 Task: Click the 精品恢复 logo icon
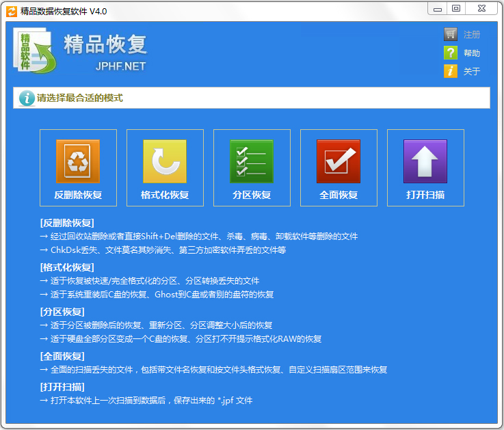(35, 51)
